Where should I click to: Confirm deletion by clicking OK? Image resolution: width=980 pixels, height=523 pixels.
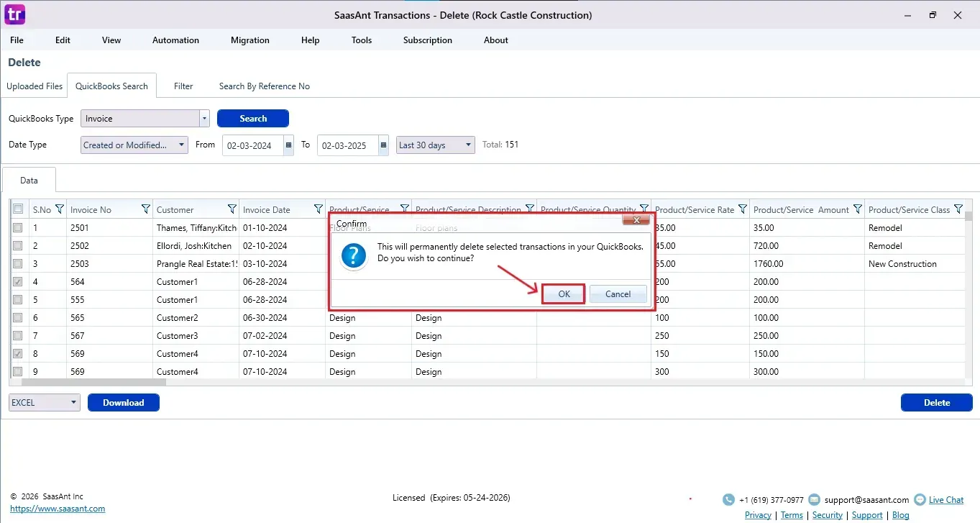pyautogui.click(x=564, y=294)
